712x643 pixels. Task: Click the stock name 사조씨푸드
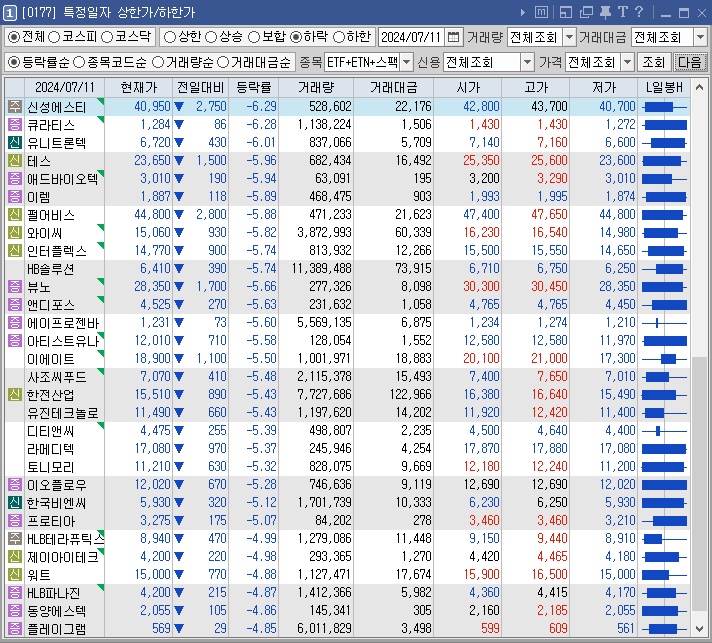pyautogui.click(x=56, y=377)
